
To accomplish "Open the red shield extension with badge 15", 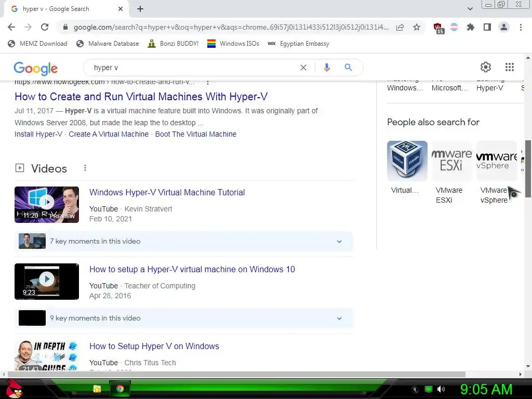I will [438, 28].
